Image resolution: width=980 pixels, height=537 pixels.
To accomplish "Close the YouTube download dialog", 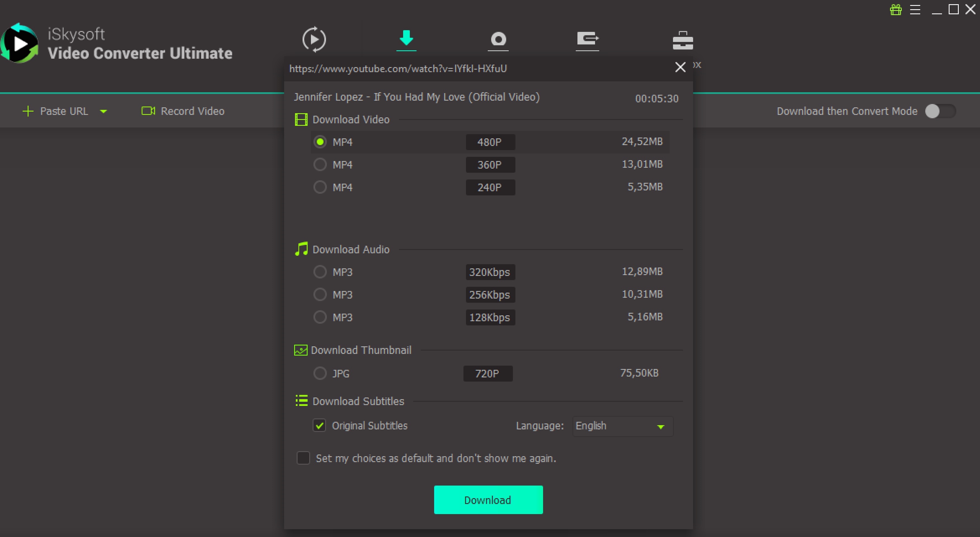I will coord(680,67).
